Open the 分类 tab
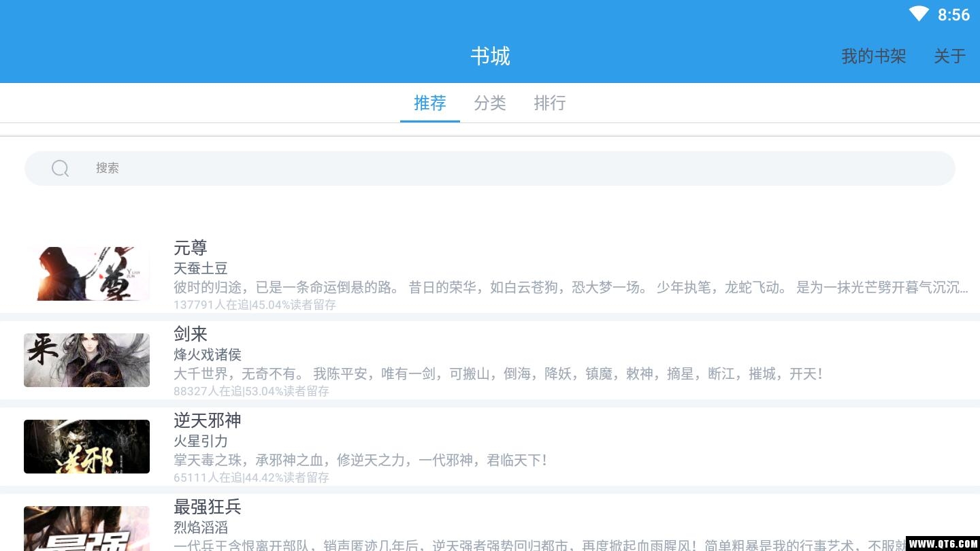Screen dimensions: 980x551 (490, 103)
